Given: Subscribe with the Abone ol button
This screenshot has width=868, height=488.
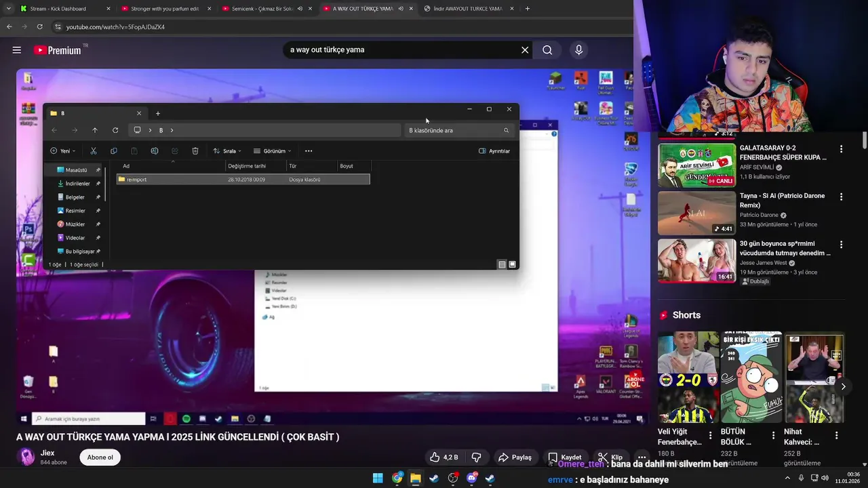Looking at the screenshot, I should 100,457.
